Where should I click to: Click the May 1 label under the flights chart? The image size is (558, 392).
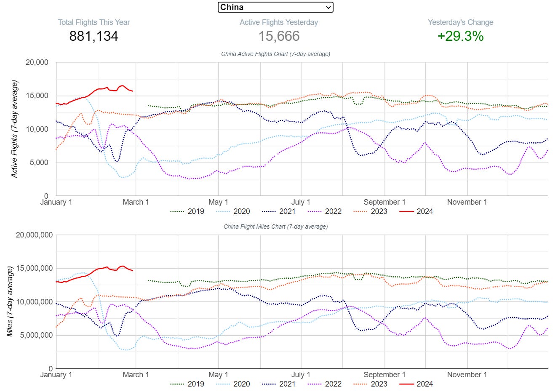[218, 202]
